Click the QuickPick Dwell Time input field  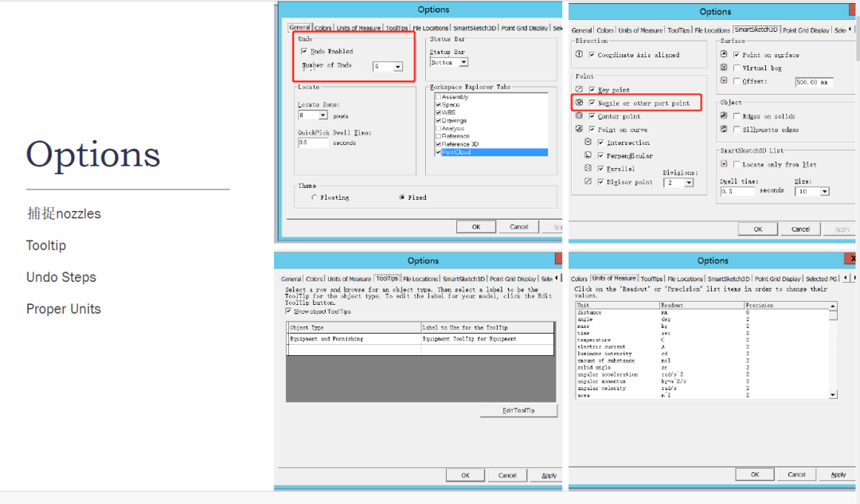point(313,143)
